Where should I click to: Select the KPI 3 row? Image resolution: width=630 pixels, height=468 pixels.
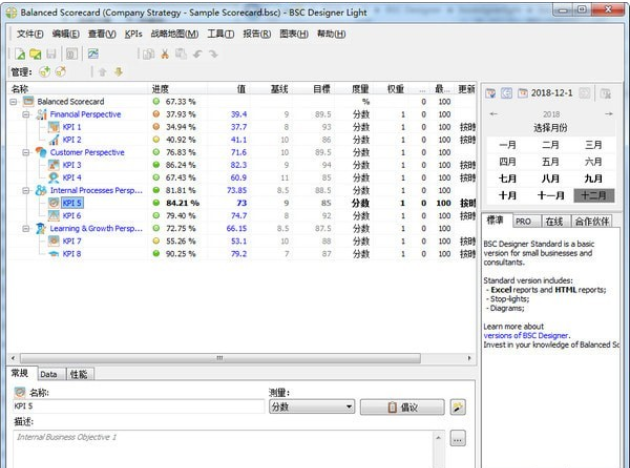[241, 165]
